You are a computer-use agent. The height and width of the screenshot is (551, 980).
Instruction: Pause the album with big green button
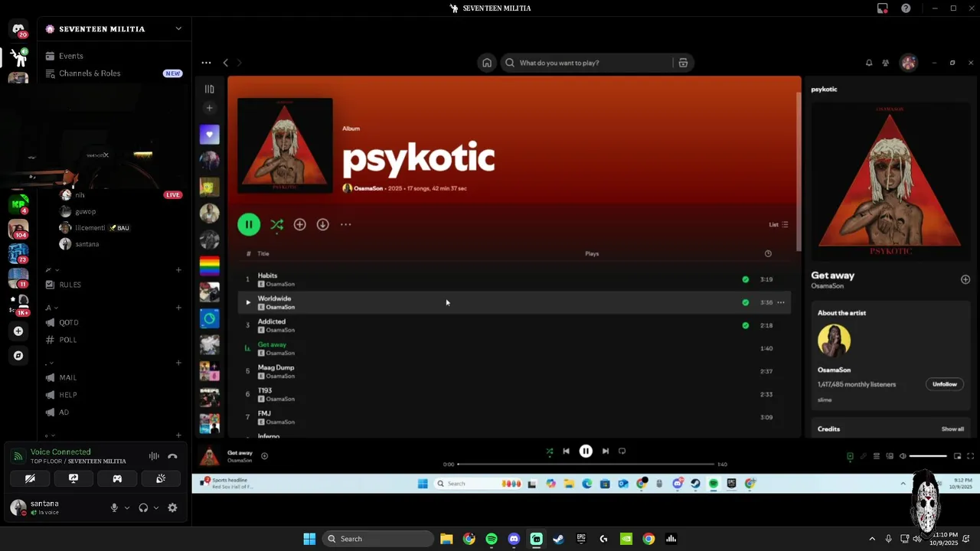249,224
